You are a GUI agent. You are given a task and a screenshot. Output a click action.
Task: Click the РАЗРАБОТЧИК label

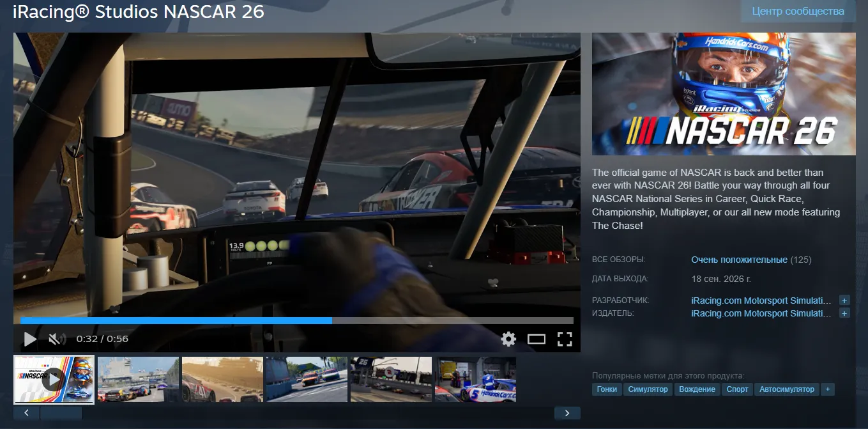[x=621, y=300]
